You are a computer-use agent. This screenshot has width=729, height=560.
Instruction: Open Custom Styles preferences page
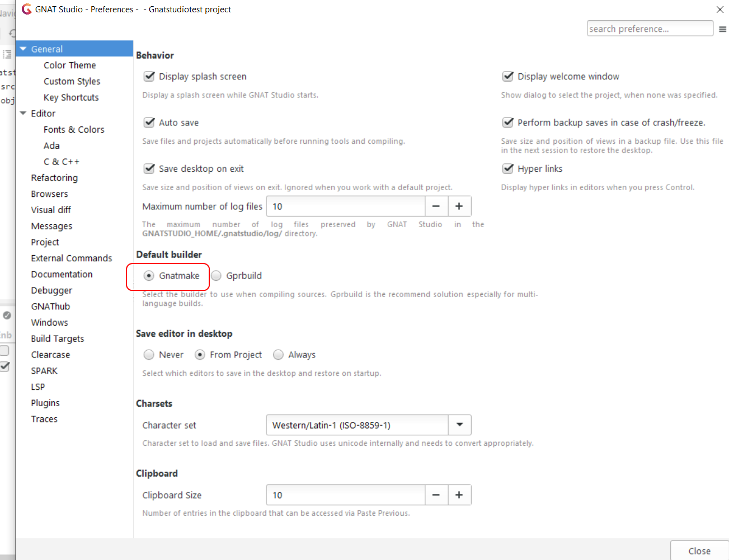pyautogui.click(x=72, y=81)
